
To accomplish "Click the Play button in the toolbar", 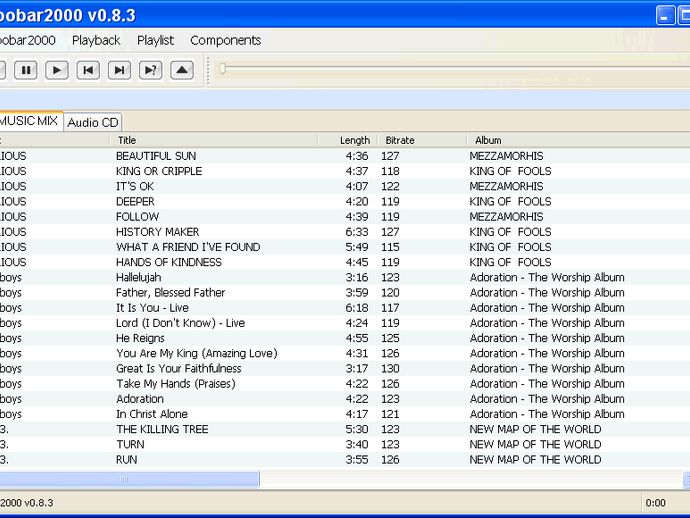I will point(57,70).
